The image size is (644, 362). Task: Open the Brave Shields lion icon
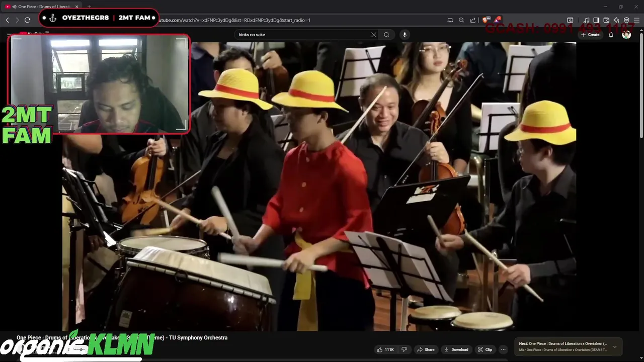tap(486, 20)
